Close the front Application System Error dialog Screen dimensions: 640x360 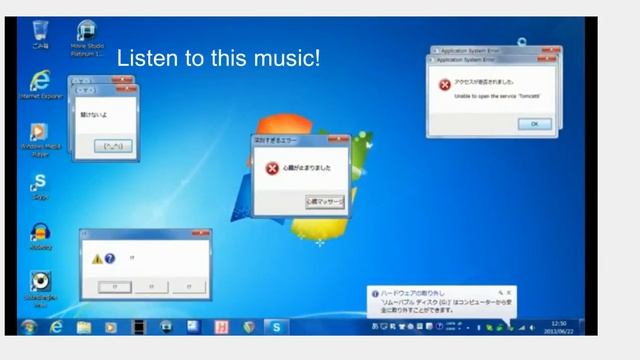[x=547, y=60]
